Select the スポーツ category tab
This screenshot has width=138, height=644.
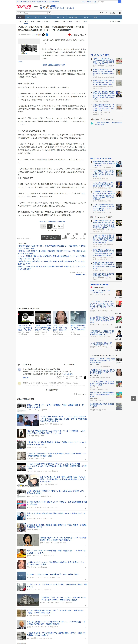(x=56, y=21)
